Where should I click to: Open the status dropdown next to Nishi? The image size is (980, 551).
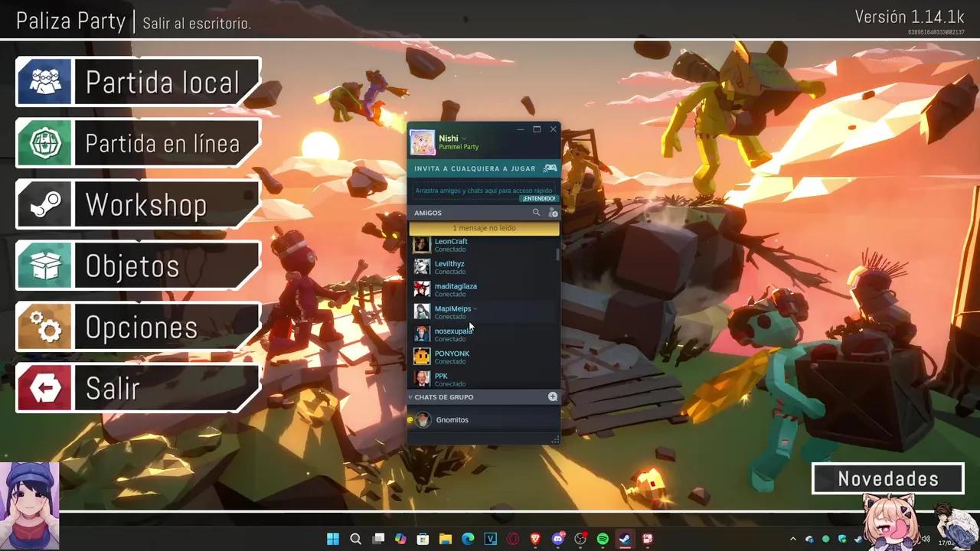pos(464,139)
